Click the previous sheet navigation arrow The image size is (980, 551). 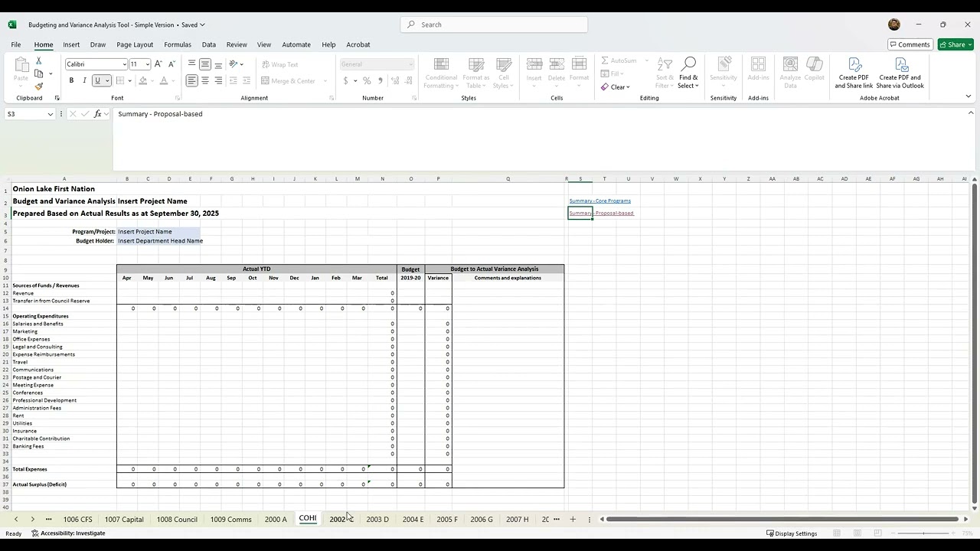(x=15, y=519)
